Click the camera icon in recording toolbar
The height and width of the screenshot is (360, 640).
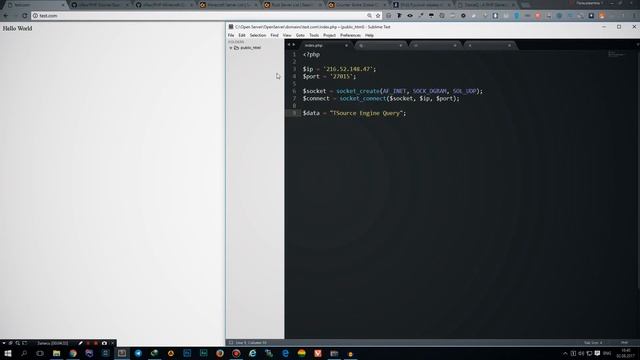tap(104, 343)
